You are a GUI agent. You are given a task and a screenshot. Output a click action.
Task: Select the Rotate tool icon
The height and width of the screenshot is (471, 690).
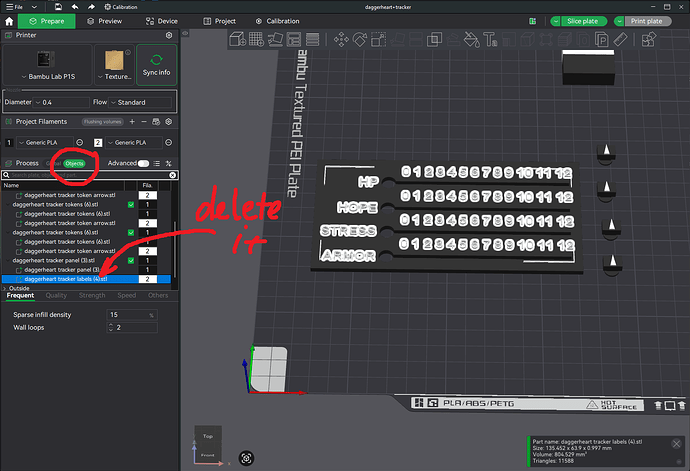(x=360, y=40)
